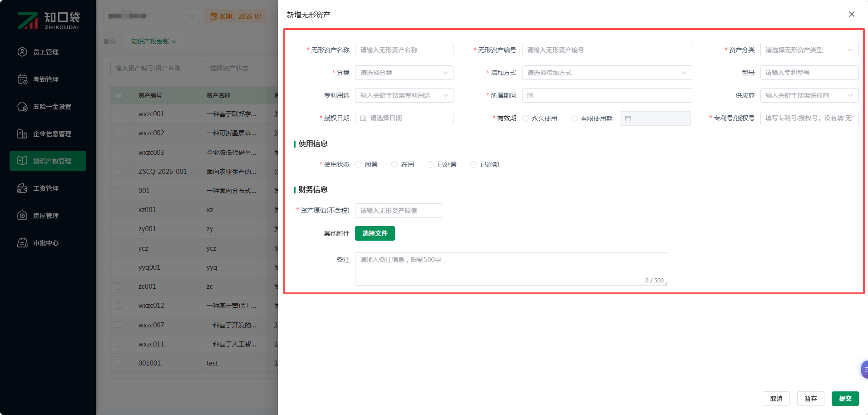Screen dimensions: 868x415
Task: Focus the 无形资产编号 input field
Action: (607, 50)
